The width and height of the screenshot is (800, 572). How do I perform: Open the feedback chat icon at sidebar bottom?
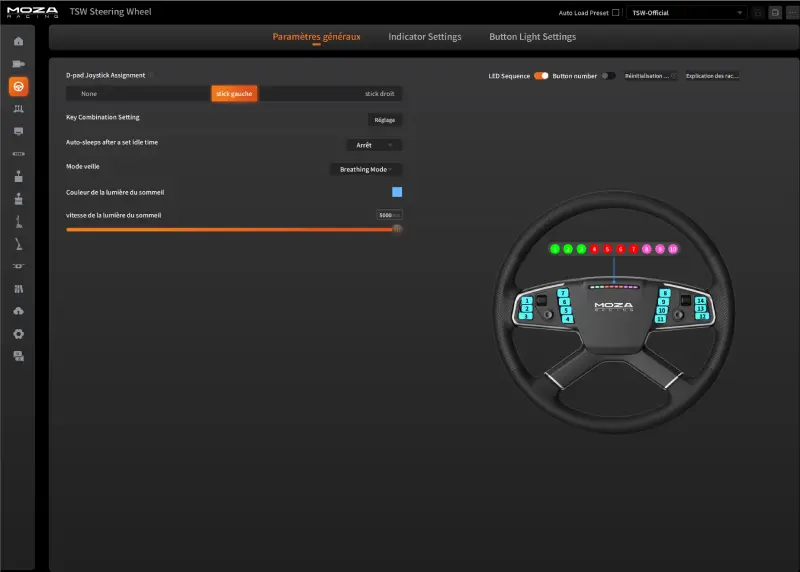point(18,356)
